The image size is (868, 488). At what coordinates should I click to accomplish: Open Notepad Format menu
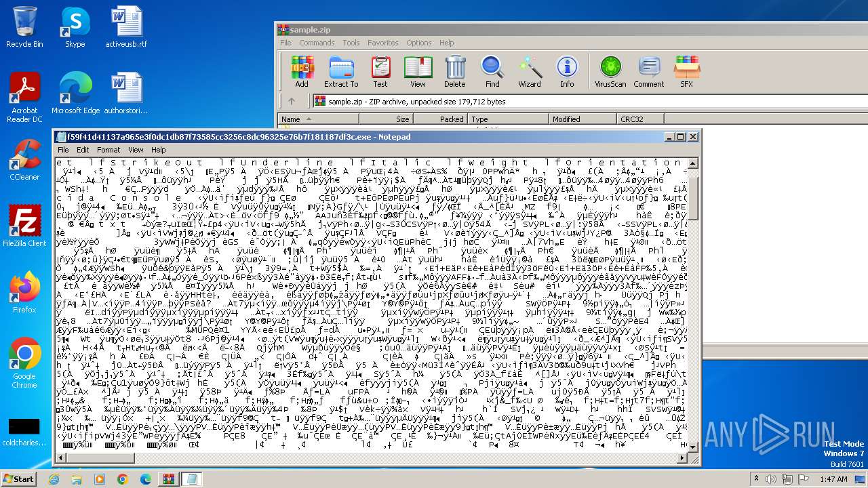[x=108, y=150]
